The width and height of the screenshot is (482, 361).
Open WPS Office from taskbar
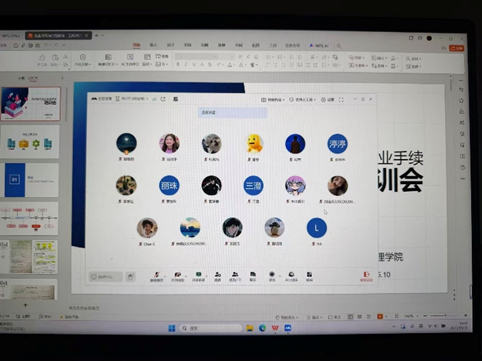275,328
